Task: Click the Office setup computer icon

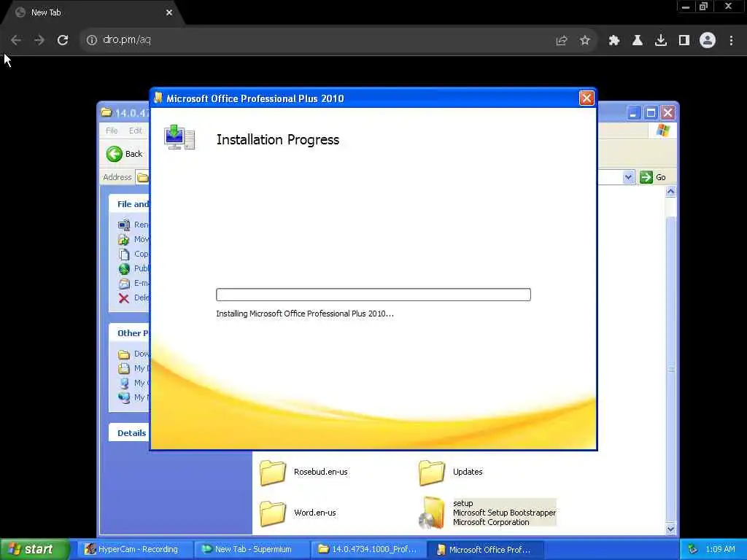Action: [x=179, y=137]
